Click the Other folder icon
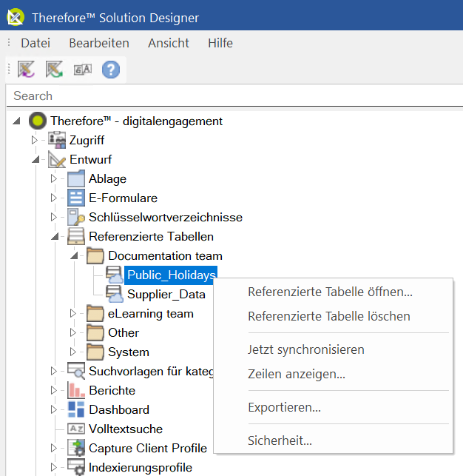This screenshot has height=476, width=463. click(x=95, y=332)
